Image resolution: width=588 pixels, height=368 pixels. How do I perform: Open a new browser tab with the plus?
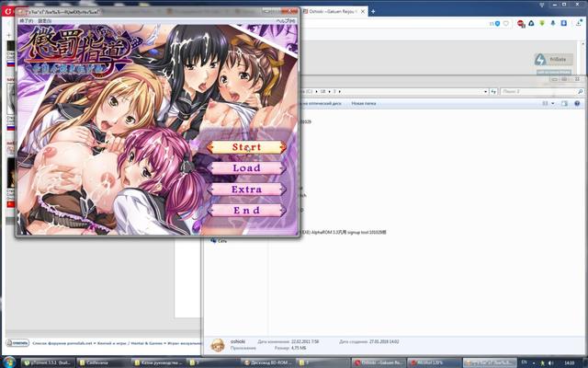[373, 12]
